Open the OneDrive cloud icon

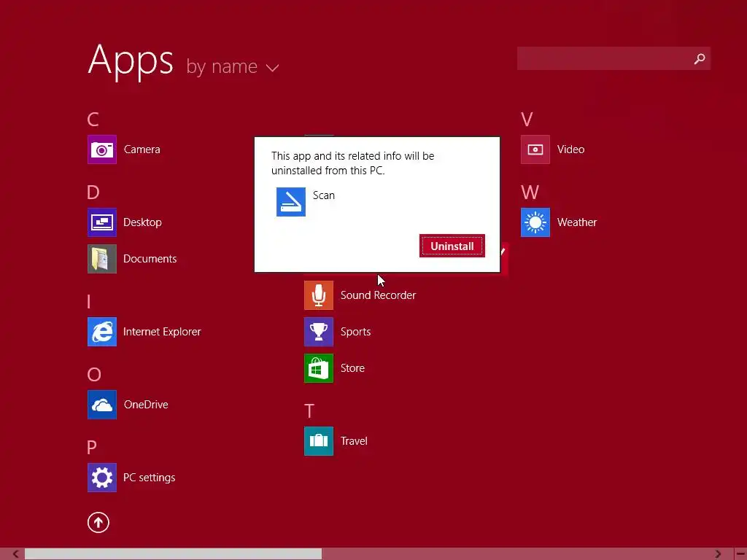click(x=102, y=405)
